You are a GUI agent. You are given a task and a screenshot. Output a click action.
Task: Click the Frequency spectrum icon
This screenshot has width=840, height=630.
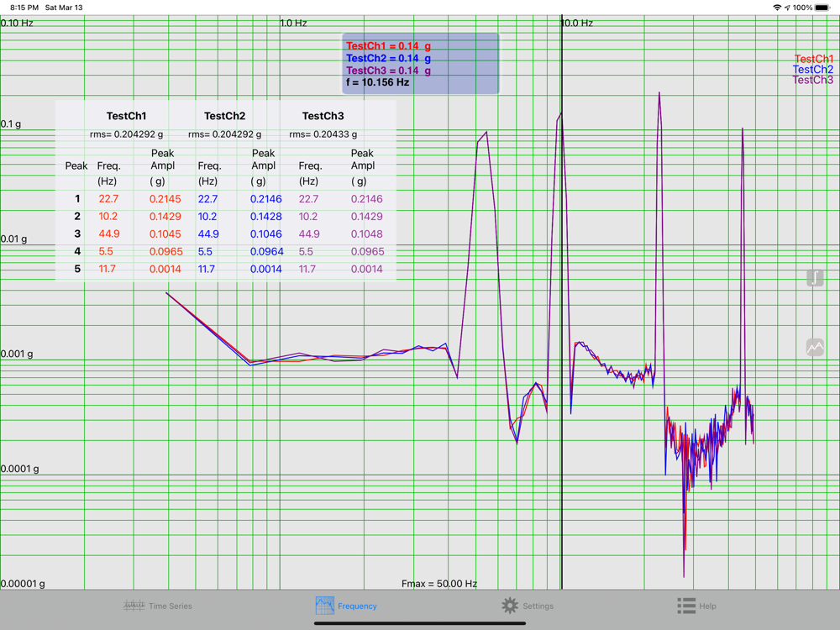click(x=324, y=606)
